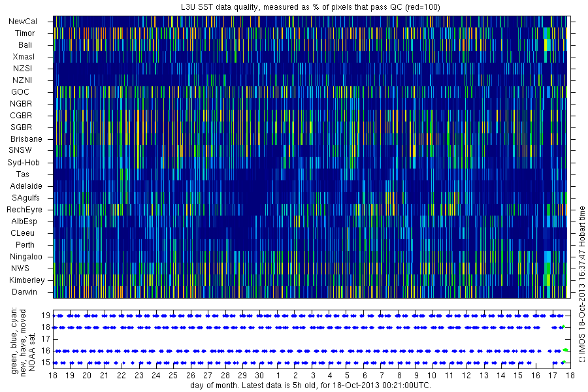Click day 25 on the x-axis
The image size is (588, 392).
click(x=173, y=376)
